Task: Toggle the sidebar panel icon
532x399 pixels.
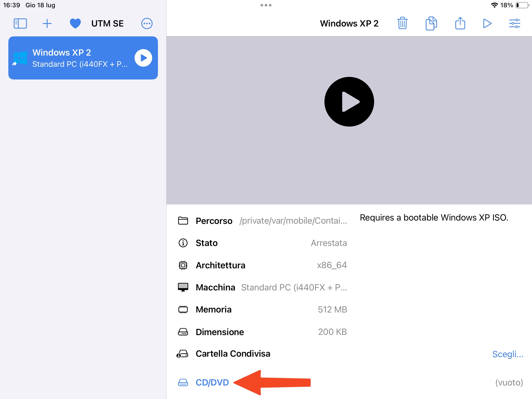Action: (x=20, y=23)
